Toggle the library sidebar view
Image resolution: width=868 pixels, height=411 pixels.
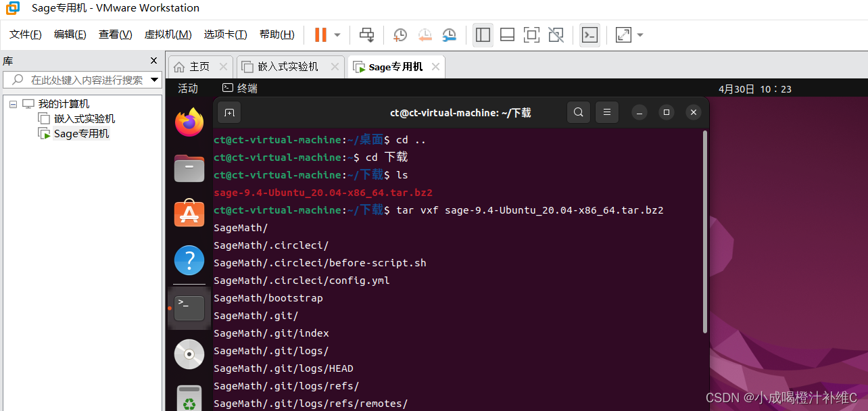click(483, 34)
